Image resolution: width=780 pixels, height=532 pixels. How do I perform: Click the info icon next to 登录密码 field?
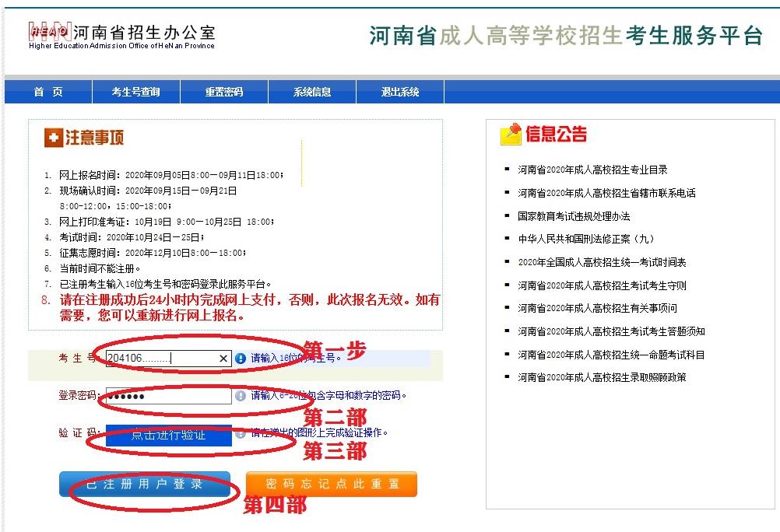tap(241, 396)
